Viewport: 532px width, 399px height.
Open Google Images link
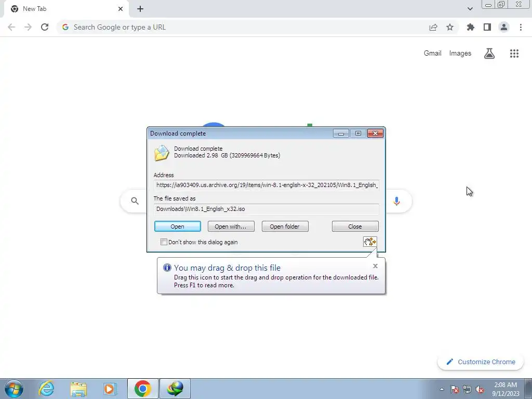click(460, 54)
